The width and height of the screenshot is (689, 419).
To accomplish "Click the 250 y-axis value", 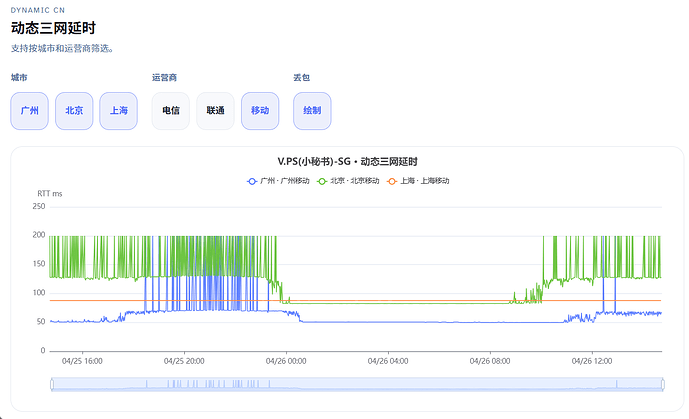I will pyautogui.click(x=39, y=206).
